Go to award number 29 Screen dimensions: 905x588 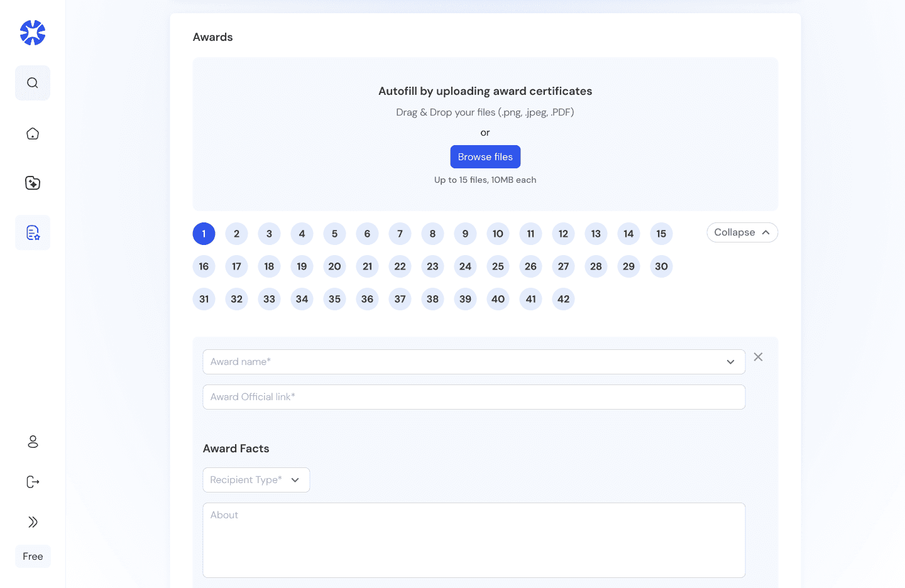pyautogui.click(x=628, y=266)
